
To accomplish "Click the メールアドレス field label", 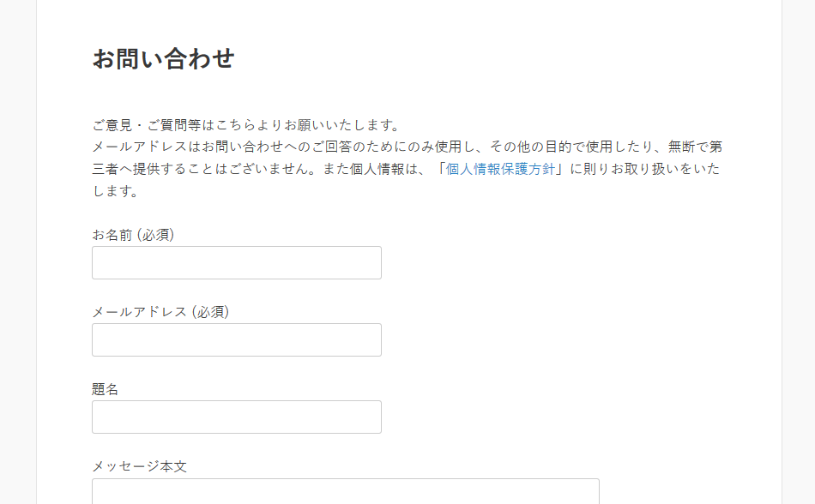I will click(139, 312).
